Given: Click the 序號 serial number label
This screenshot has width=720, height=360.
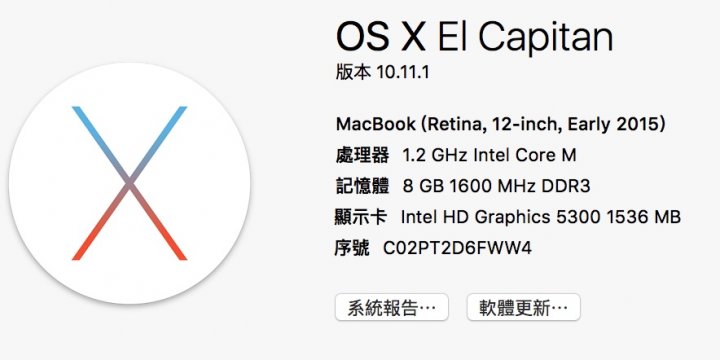Looking at the screenshot, I should 352,248.
